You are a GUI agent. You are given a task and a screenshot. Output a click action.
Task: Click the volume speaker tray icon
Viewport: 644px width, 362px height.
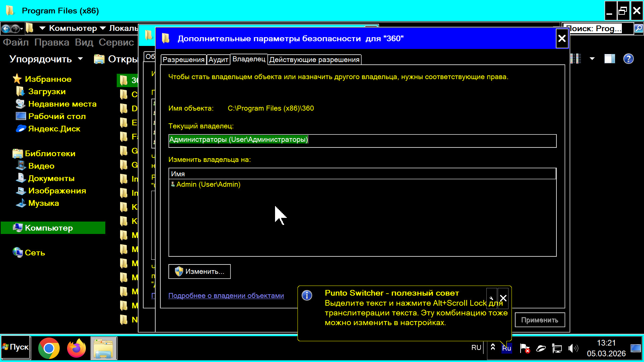(x=573, y=348)
